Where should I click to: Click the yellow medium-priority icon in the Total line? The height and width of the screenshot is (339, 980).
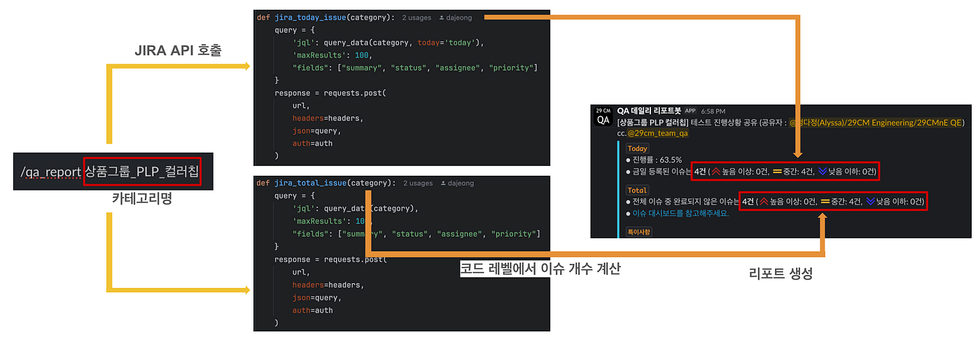(825, 202)
